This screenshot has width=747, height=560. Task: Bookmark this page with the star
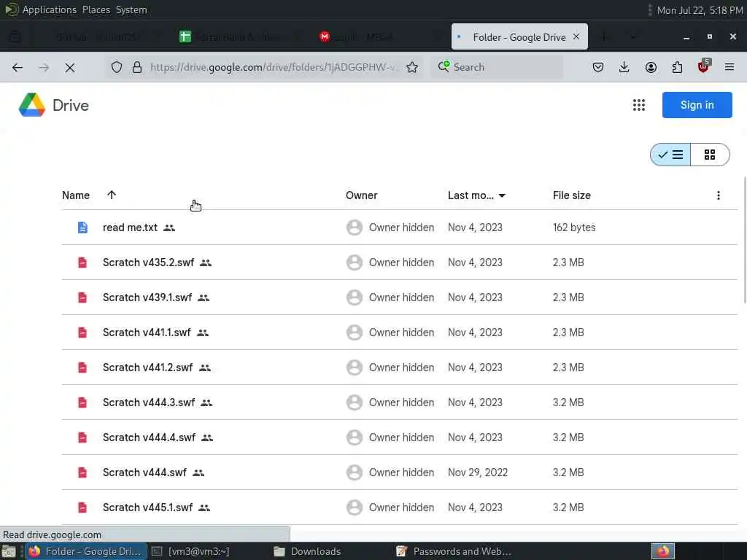coord(412,67)
